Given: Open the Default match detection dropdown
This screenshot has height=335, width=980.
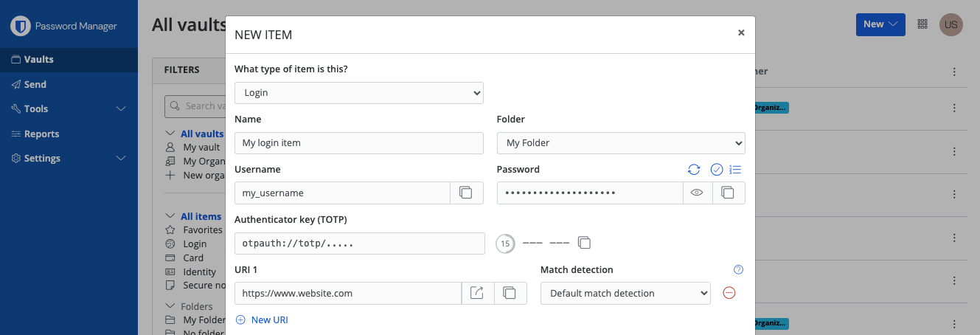Looking at the screenshot, I should click(625, 293).
